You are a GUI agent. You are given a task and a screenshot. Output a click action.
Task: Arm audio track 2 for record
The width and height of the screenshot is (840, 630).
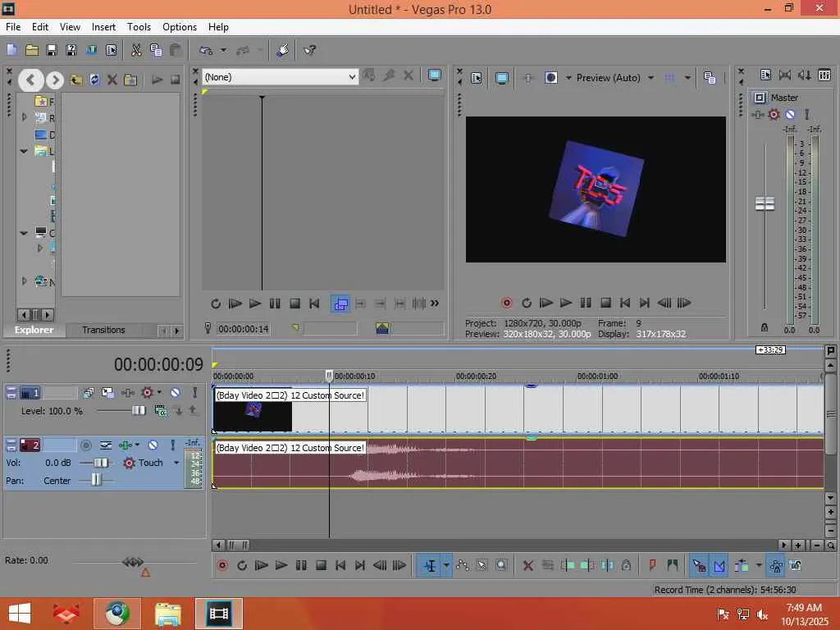[85, 445]
